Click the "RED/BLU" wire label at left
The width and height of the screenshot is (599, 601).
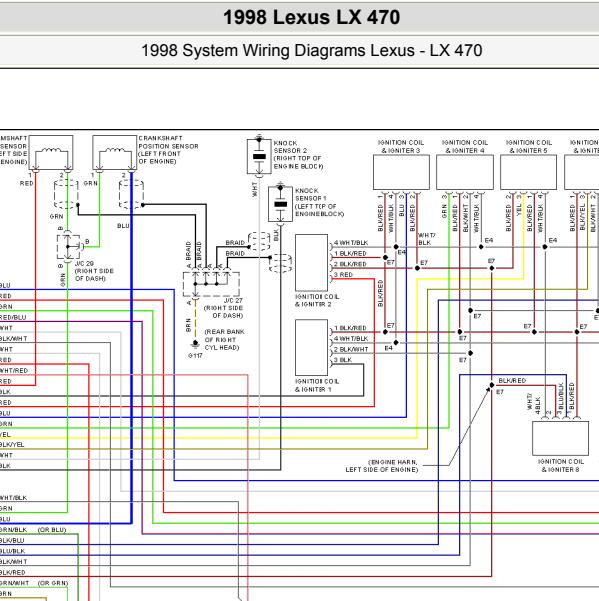click(x=13, y=317)
